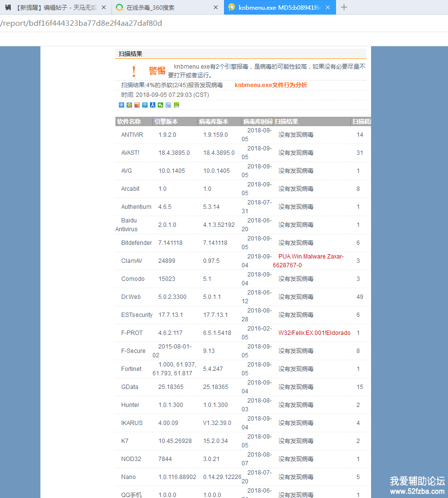The image size is (448, 498).
Task: Click AVAST! engine version 18.4.3895.0
Action: [x=174, y=153]
